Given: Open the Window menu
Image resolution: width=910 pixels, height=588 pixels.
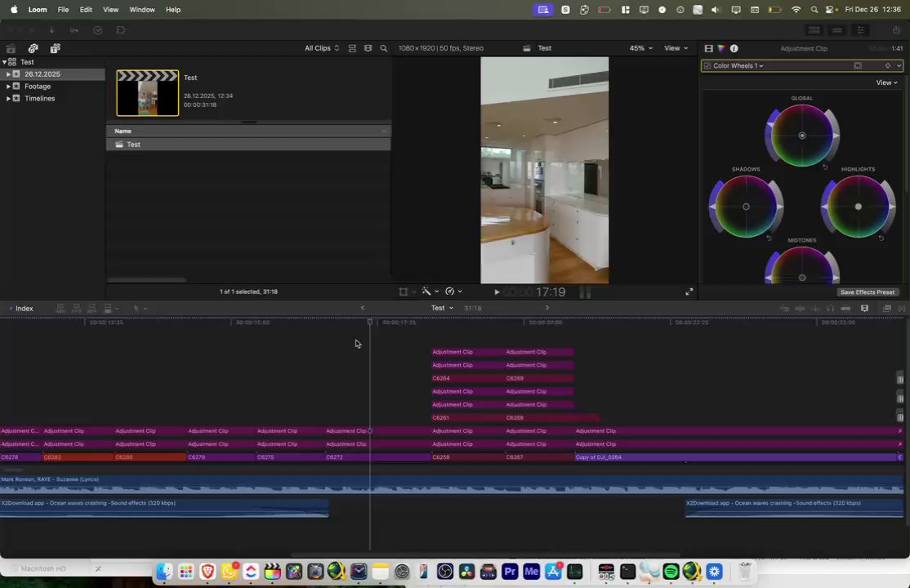Looking at the screenshot, I should [142, 10].
